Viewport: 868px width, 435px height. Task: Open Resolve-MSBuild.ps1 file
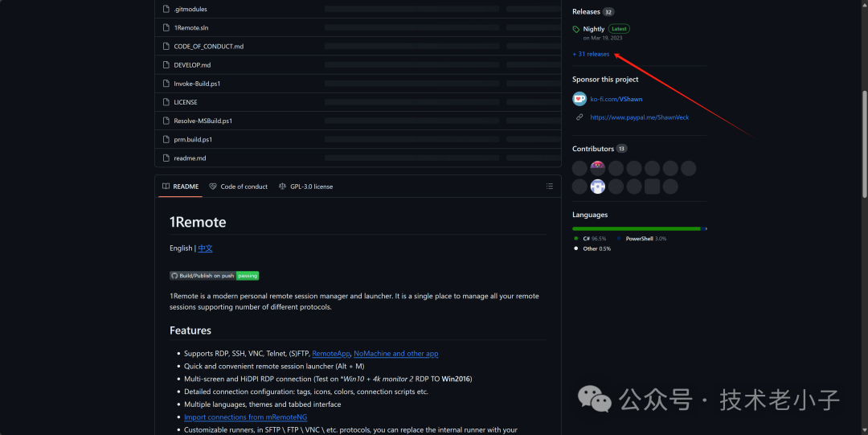click(203, 121)
